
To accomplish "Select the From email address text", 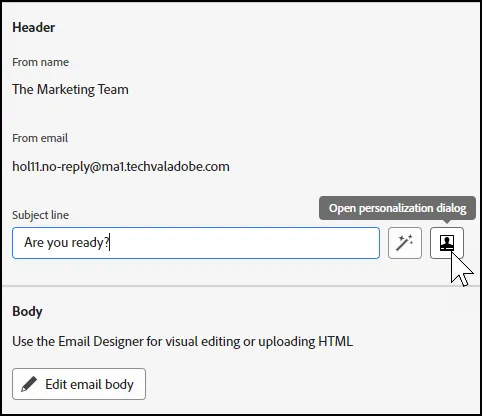I will [121, 166].
